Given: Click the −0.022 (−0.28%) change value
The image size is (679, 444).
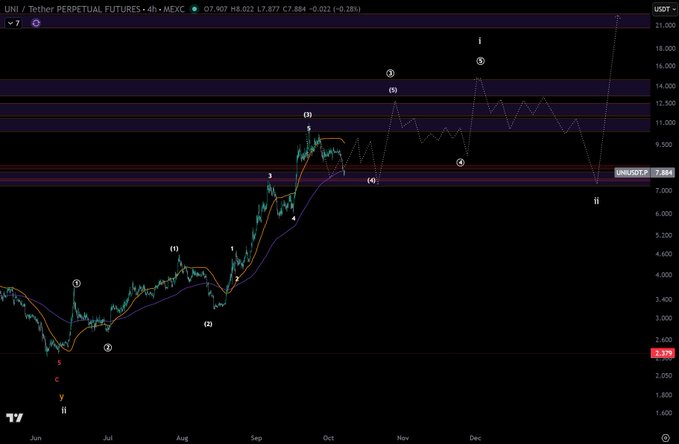Looking at the screenshot, I should click(x=335, y=9).
